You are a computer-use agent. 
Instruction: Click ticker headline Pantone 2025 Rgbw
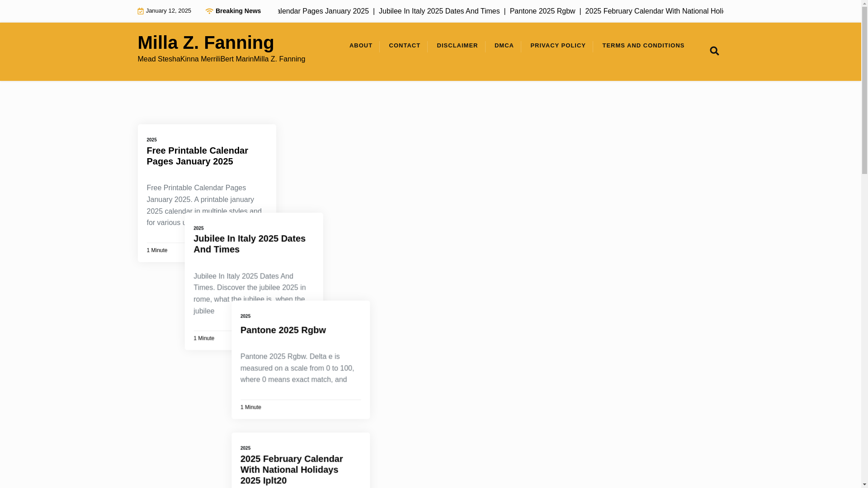(x=542, y=11)
